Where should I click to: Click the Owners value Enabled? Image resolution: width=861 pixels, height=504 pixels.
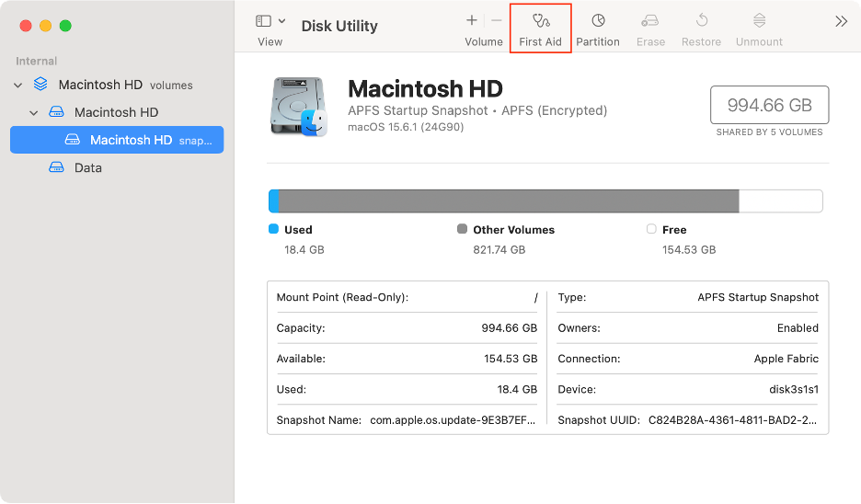(798, 327)
